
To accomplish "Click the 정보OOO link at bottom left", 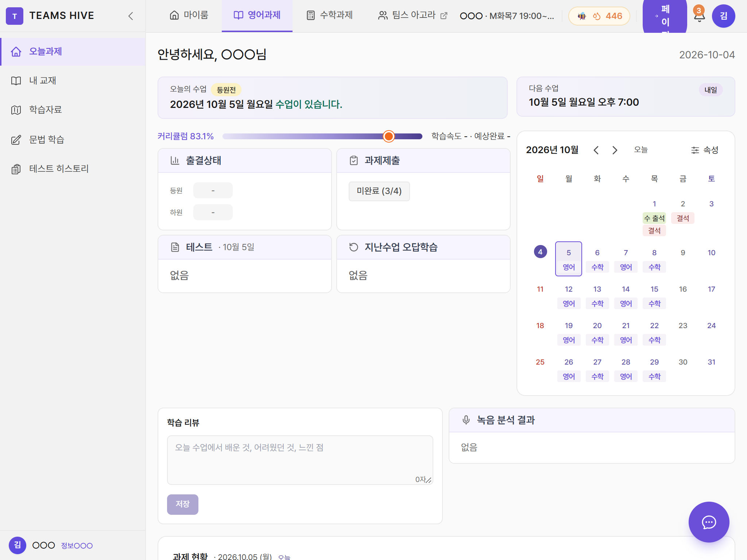I will coord(77,545).
